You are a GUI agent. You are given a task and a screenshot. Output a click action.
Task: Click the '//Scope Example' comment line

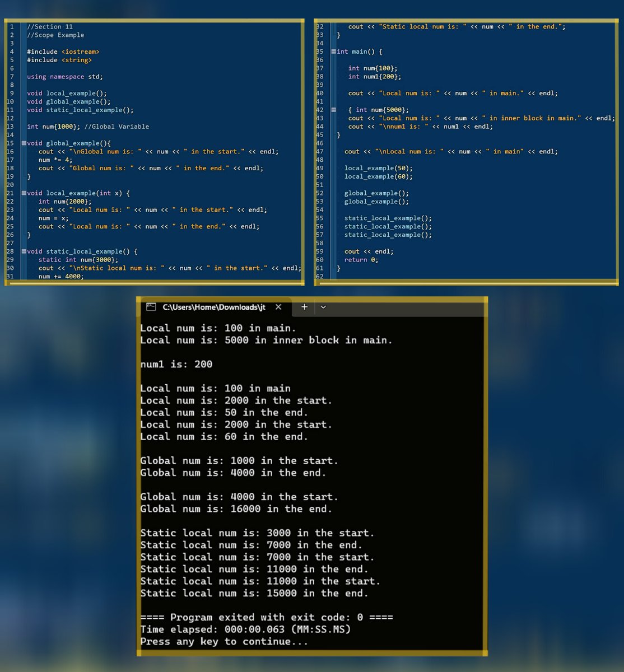pos(55,35)
